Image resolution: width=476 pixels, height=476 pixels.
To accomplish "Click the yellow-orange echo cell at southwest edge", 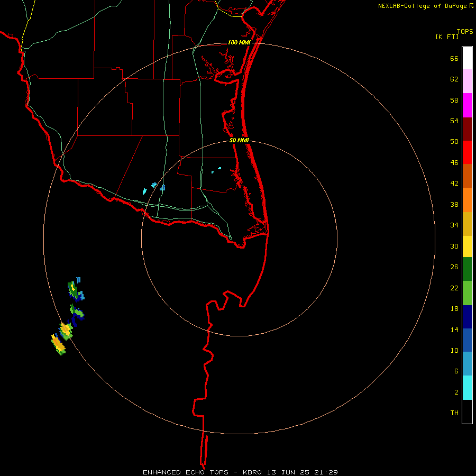I will click(x=58, y=344).
